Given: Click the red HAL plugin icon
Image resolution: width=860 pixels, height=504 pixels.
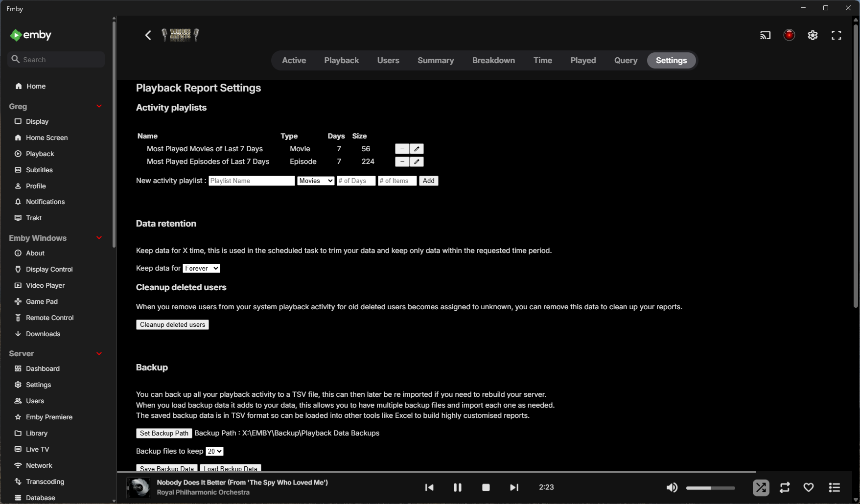Looking at the screenshot, I should (789, 35).
